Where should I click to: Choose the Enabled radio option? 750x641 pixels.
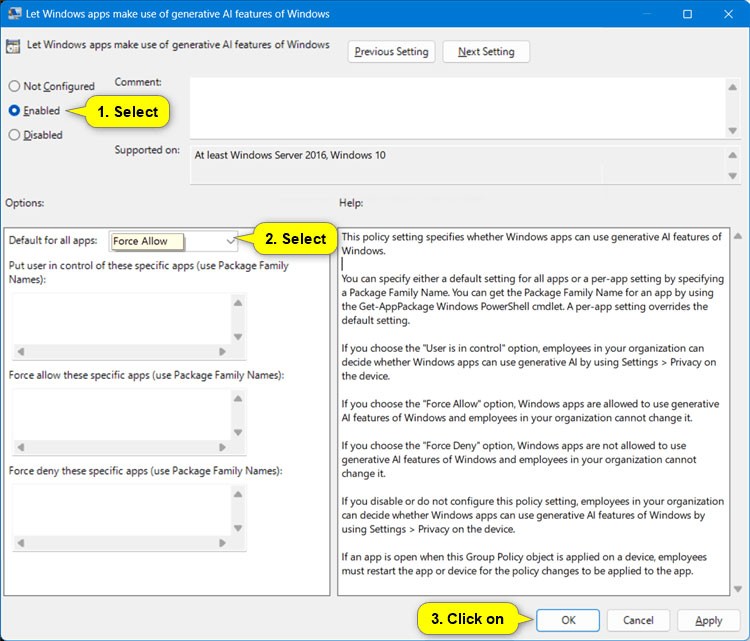(15, 111)
